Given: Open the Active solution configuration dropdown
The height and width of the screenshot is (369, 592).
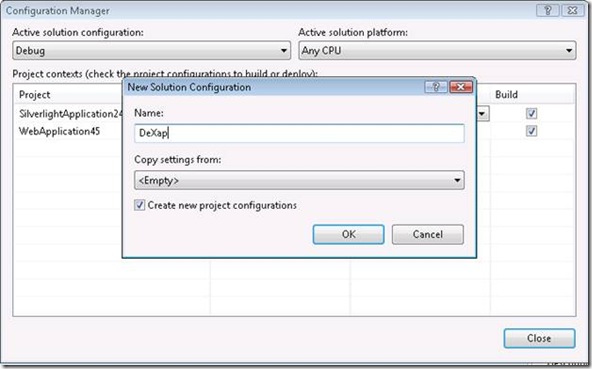Looking at the screenshot, I should [151, 51].
